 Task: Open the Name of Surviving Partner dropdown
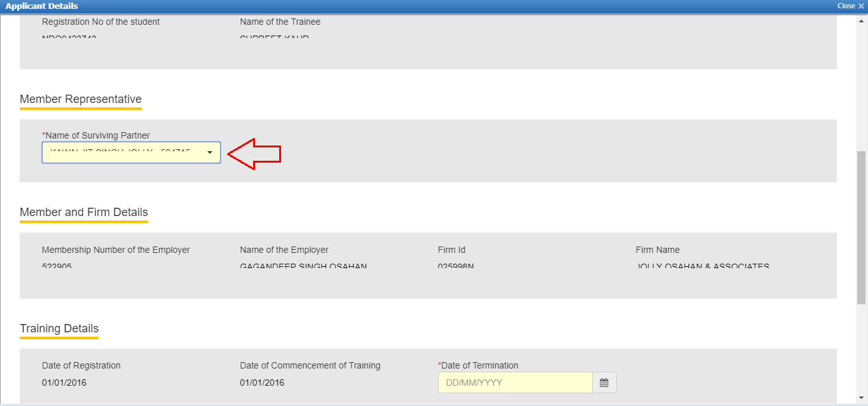click(131, 152)
